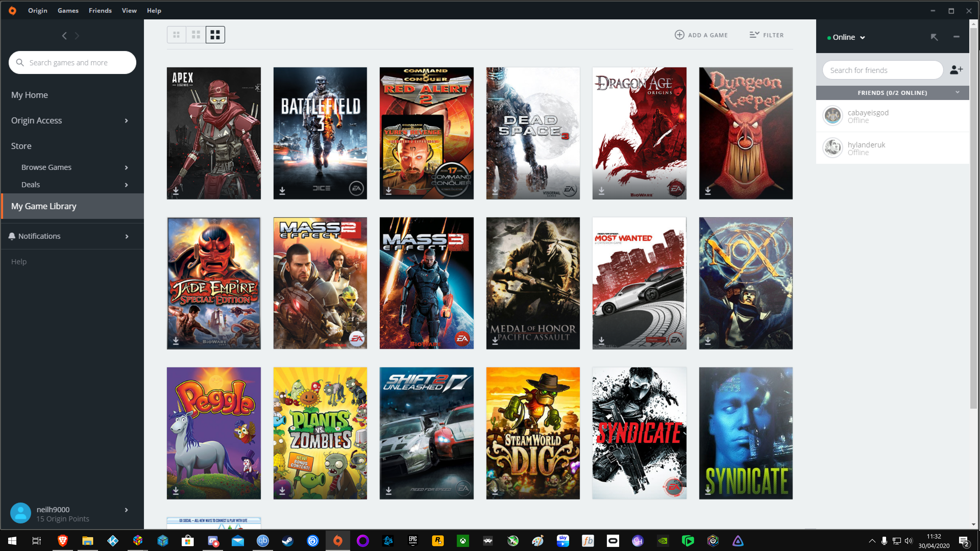The width and height of the screenshot is (980, 551).
Task: Select friend hylanderuk
Action: click(x=892, y=148)
